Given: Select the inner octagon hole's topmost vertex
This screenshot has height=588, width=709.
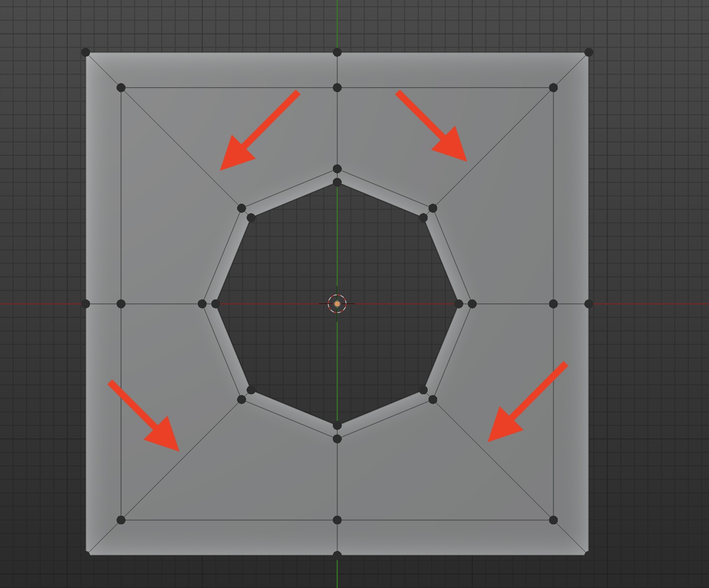Looking at the screenshot, I should click(x=337, y=182).
